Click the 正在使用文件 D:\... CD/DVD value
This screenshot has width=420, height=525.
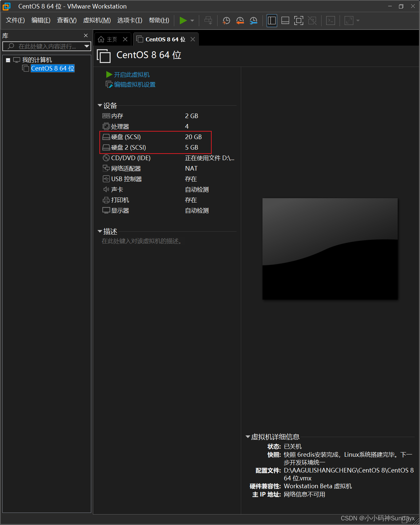coord(210,158)
